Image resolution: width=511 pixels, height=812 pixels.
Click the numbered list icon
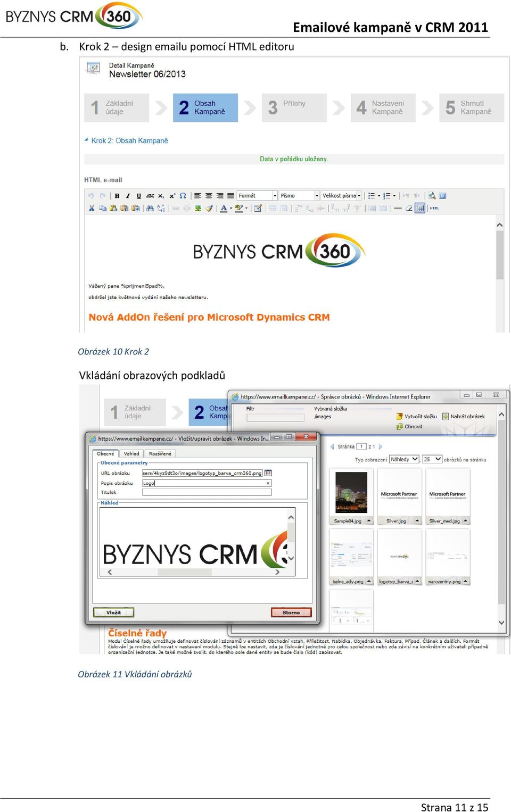[x=387, y=196]
